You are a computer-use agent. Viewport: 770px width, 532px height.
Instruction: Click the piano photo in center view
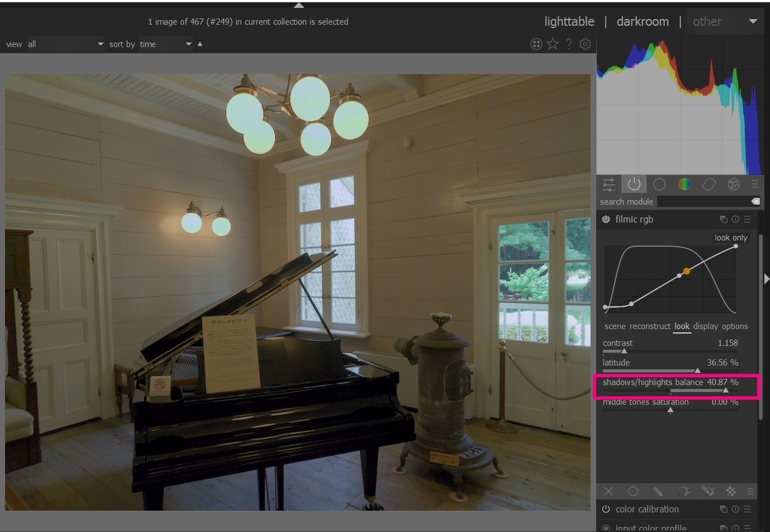(298, 292)
